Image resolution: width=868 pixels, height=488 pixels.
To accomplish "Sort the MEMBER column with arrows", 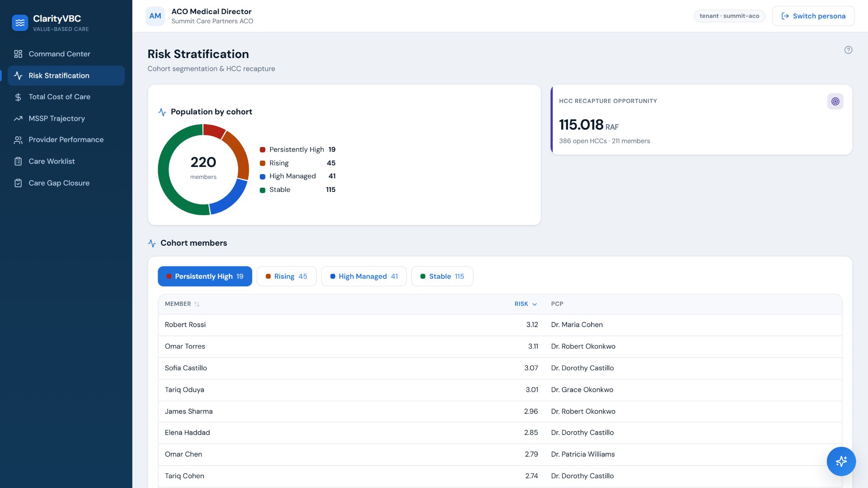I will point(197,304).
